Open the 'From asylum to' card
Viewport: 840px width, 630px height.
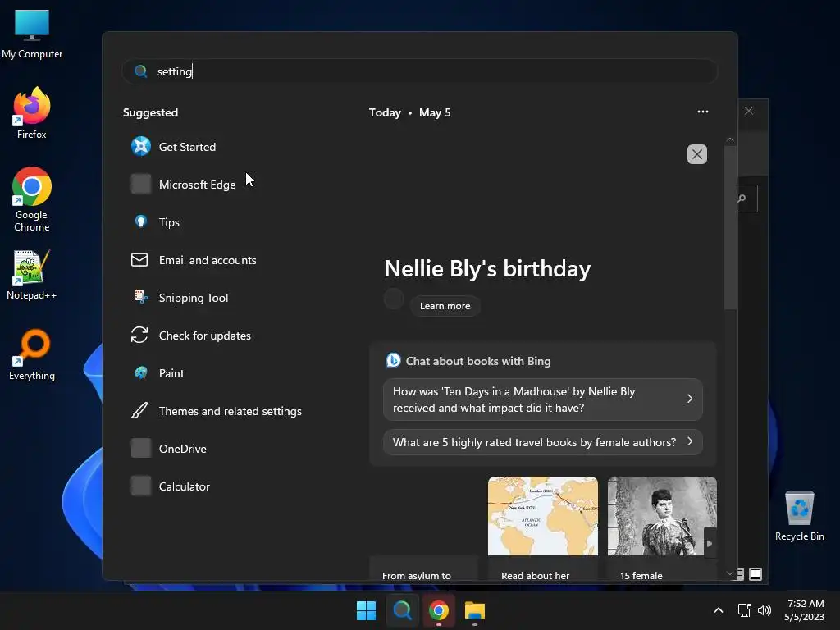pos(423,568)
